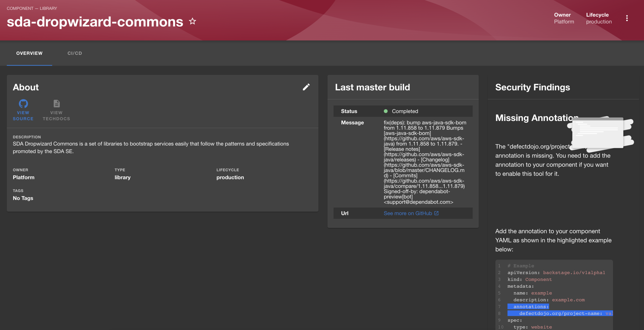Click the defectdojo.org/project-name code line
The image size is (644, 330).
(x=560, y=313)
